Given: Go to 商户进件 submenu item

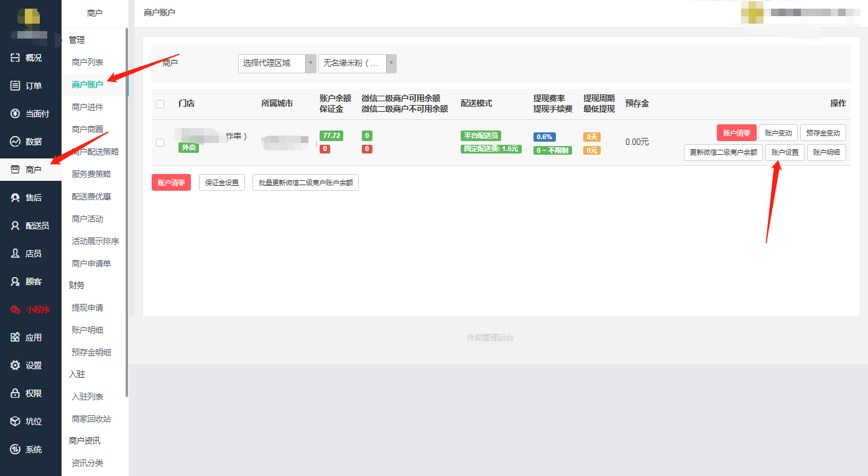Looking at the screenshot, I should 88,107.
